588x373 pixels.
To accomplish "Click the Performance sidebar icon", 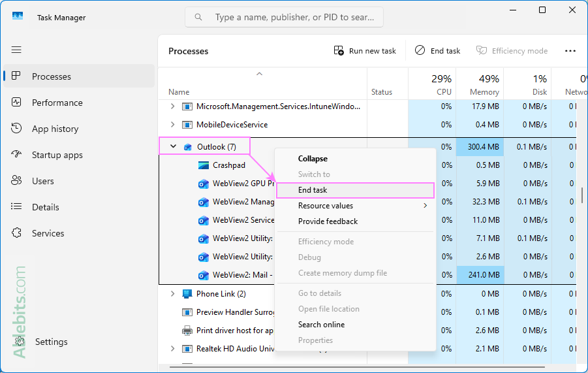I will [16, 102].
